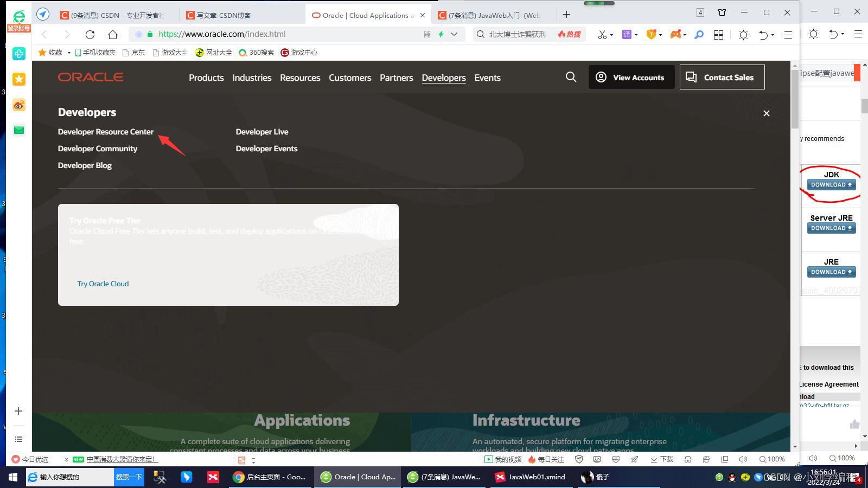Open 下载 downloads in browser status bar

pyautogui.click(x=662, y=459)
